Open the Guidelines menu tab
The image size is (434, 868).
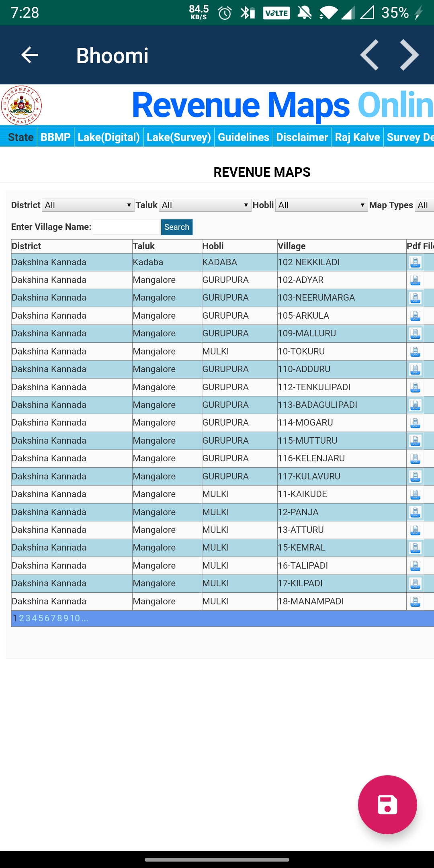point(244,137)
